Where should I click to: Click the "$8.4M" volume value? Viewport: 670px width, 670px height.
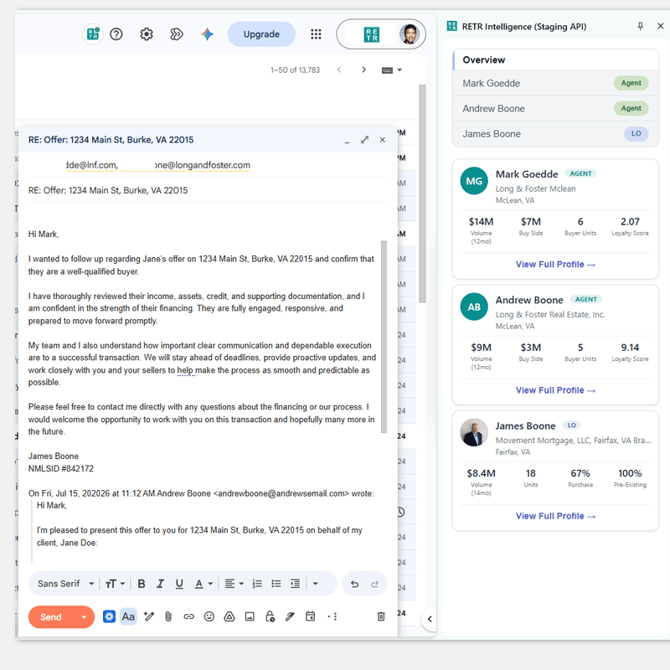tap(481, 473)
